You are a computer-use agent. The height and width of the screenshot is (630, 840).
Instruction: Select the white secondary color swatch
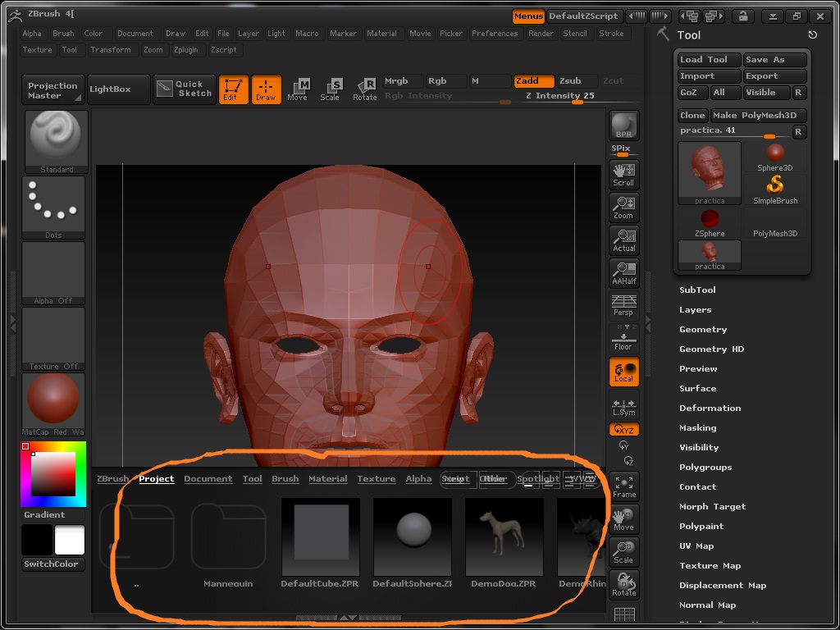70,540
